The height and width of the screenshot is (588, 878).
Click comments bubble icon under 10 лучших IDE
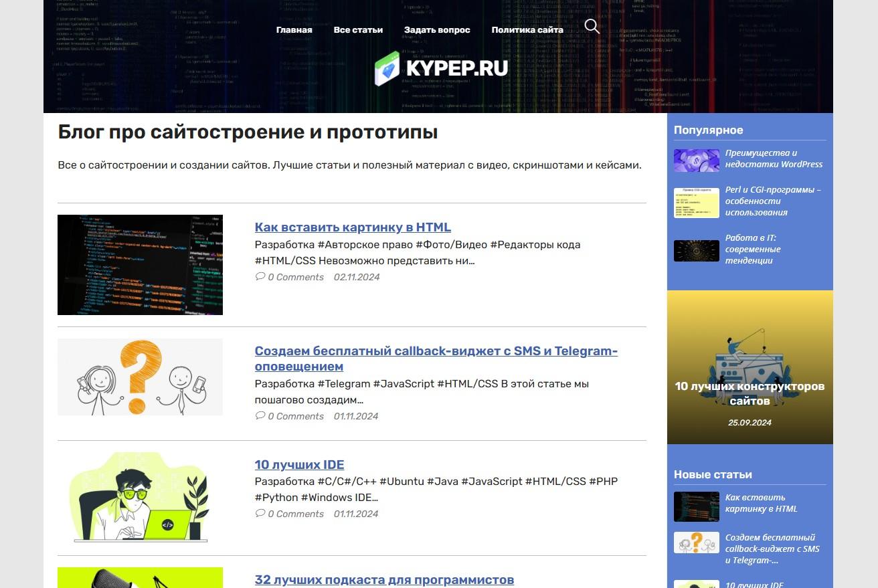tap(260, 513)
